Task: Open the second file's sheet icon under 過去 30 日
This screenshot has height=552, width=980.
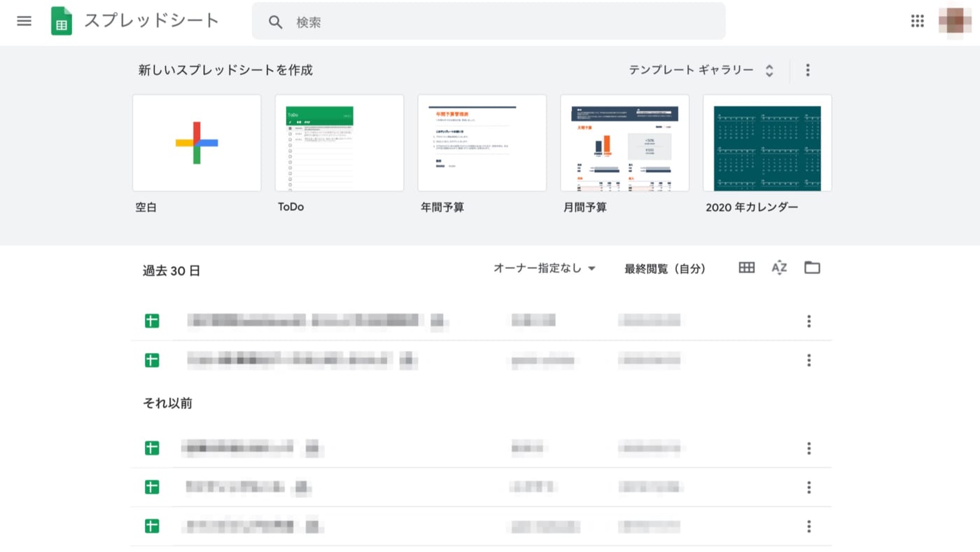Action: coord(152,361)
